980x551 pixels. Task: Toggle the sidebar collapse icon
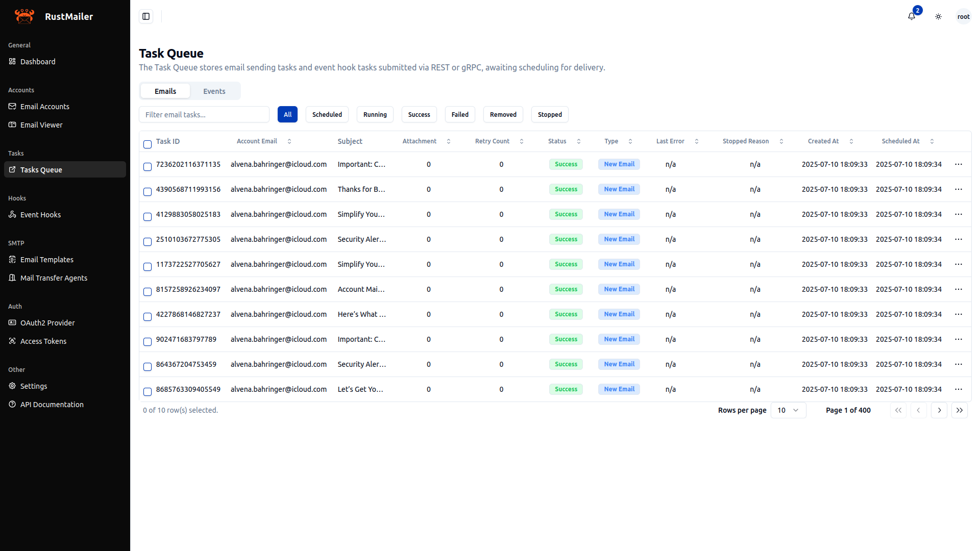pos(146,16)
